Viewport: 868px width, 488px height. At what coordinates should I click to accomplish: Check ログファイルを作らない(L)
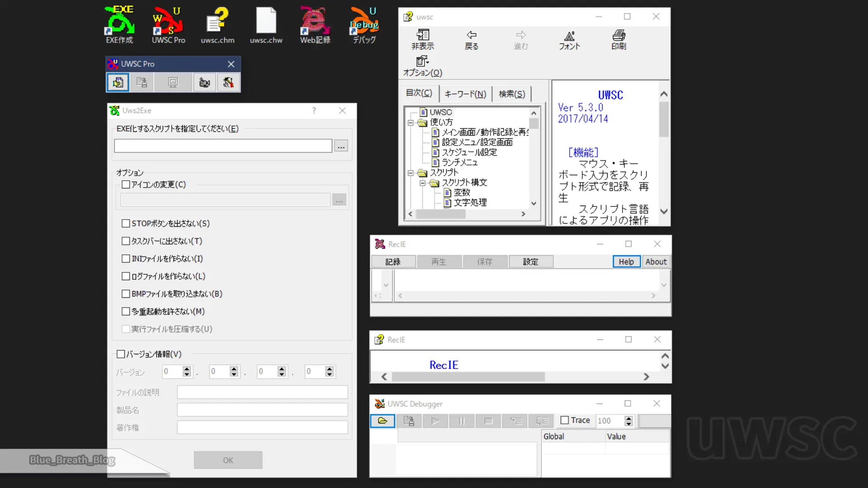[126, 276]
